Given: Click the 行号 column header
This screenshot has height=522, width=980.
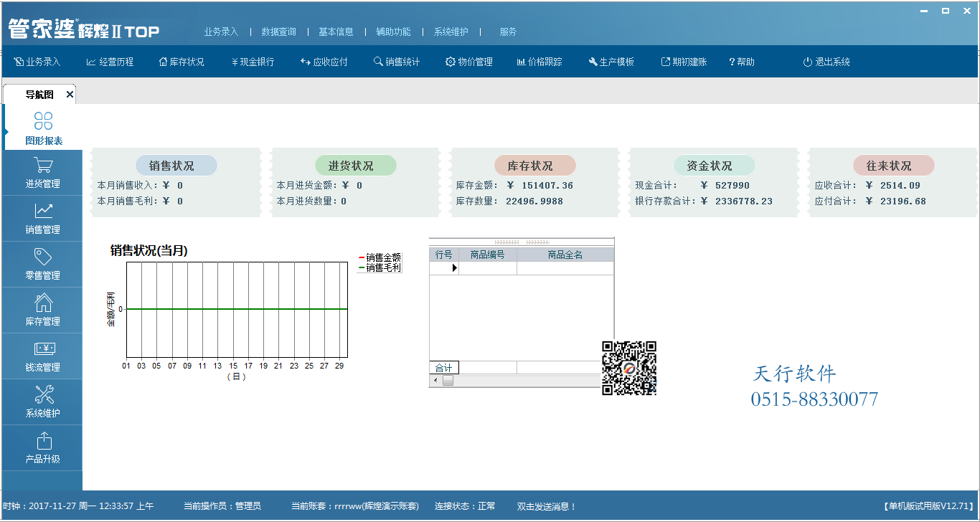Looking at the screenshot, I should (x=444, y=255).
